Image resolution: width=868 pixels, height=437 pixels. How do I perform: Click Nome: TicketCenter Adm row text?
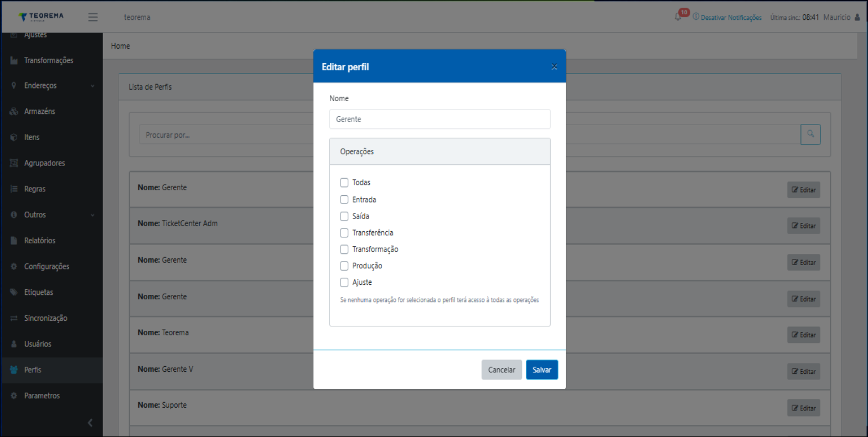coord(178,223)
